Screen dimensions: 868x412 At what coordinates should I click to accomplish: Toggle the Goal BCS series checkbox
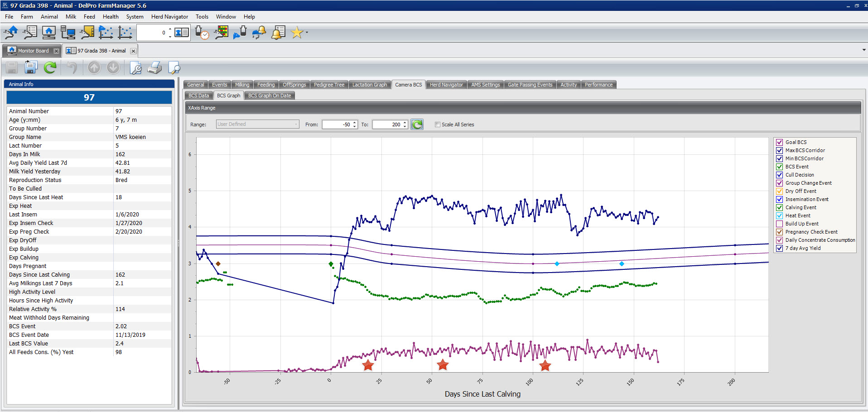click(x=779, y=142)
